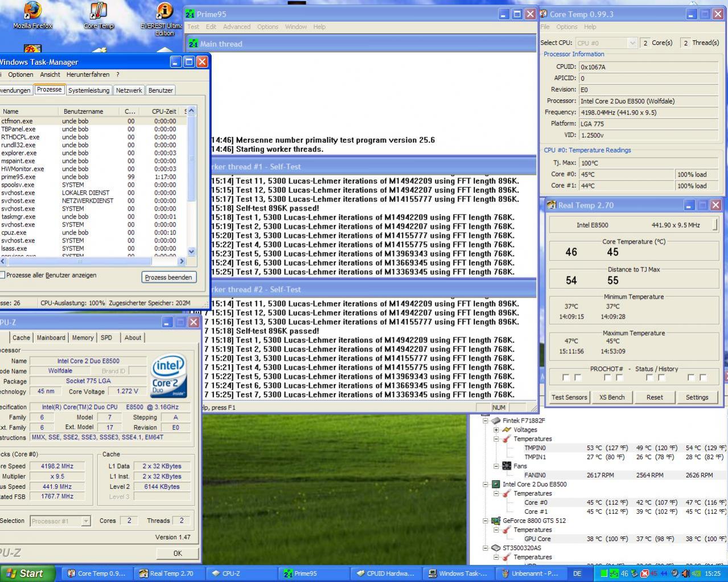The width and height of the screenshot is (728, 582).
Task: Open Ansicht menu in Task-Manager
Action: 50,75
